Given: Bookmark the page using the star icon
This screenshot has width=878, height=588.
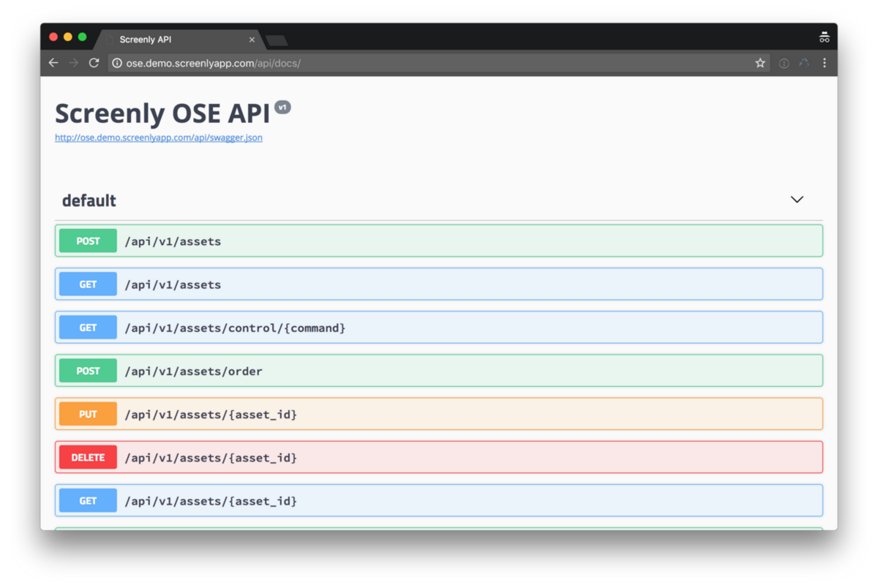Looking at the screenshot, I should point(760,63).
